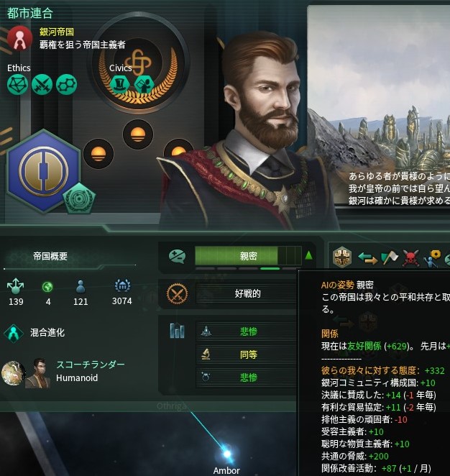This screenshot has width=450, height=476.
Task: Click the top hat civic icon
Action: pos(119,83)
